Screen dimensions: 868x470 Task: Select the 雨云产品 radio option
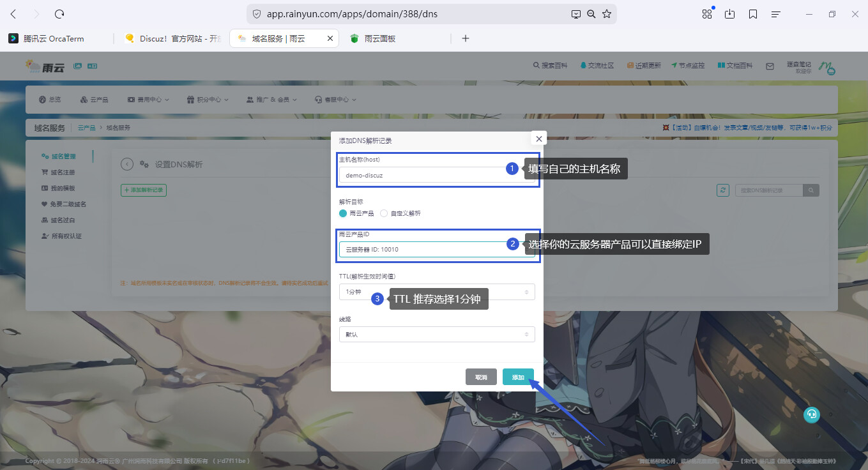click(356, 213)
